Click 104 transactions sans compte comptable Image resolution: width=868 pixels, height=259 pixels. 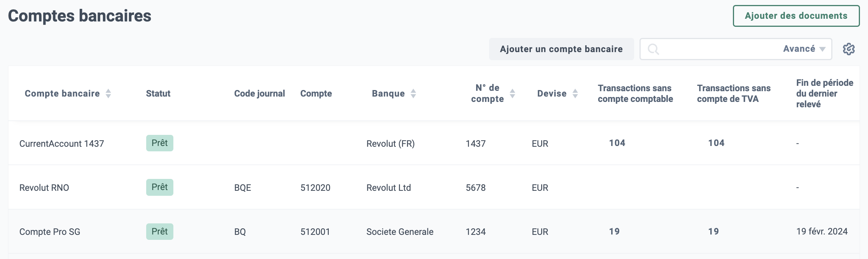617,143
